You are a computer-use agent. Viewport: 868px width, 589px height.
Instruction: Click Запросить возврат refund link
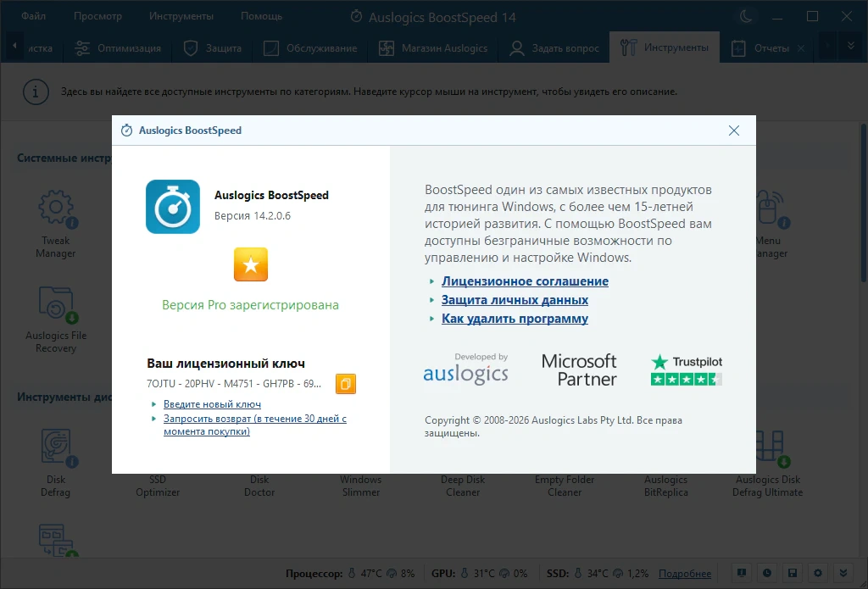255,425
